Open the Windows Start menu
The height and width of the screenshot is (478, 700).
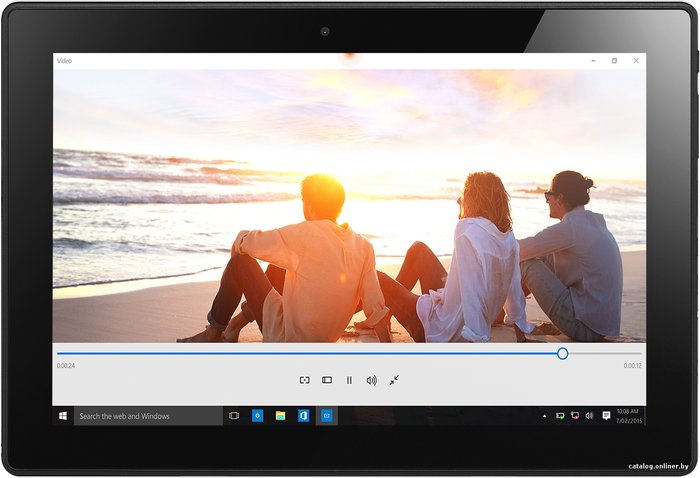63,416
